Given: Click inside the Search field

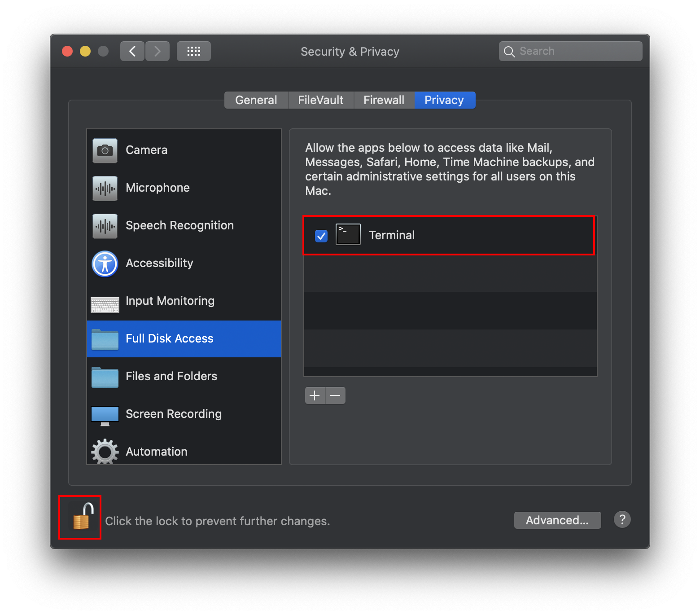Looking at the screenshot, I should [x=570, y=51].
